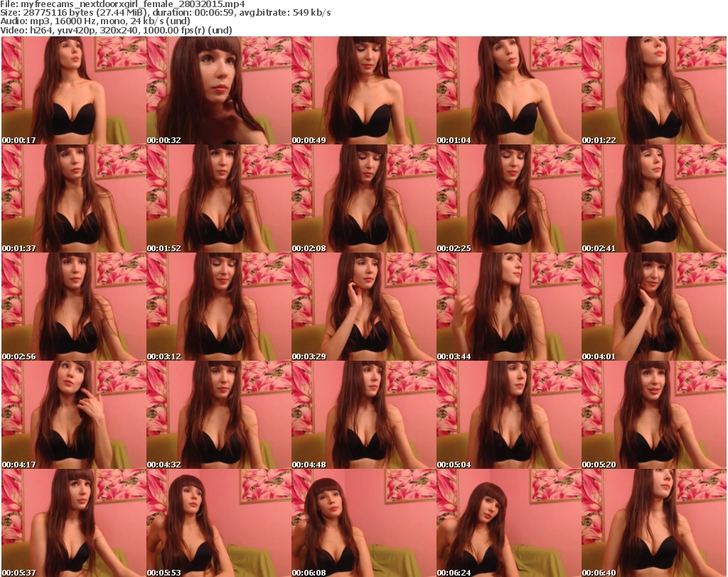This screenshot has width=728, height=577.
Task: Click the 'Audio: mp3, 16000 Hz' line
Action: (x=95, y=21)
